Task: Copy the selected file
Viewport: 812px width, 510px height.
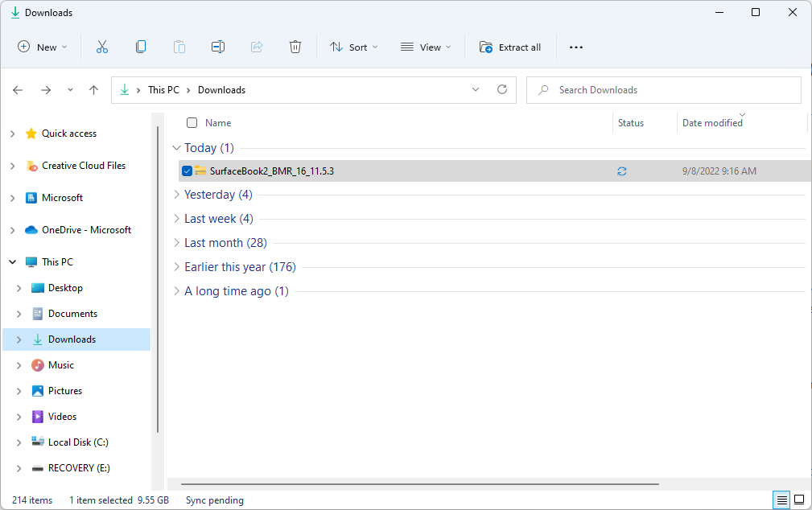Action: (141, 47)
